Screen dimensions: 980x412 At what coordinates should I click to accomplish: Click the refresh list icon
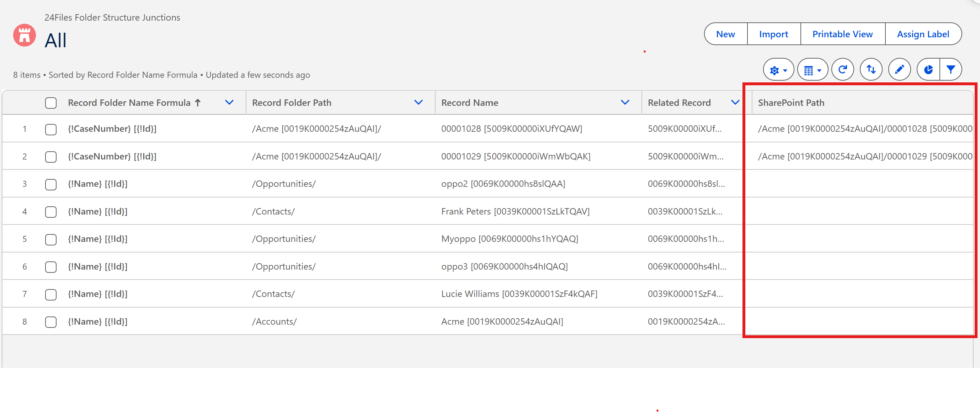click(x=843, y=70)
